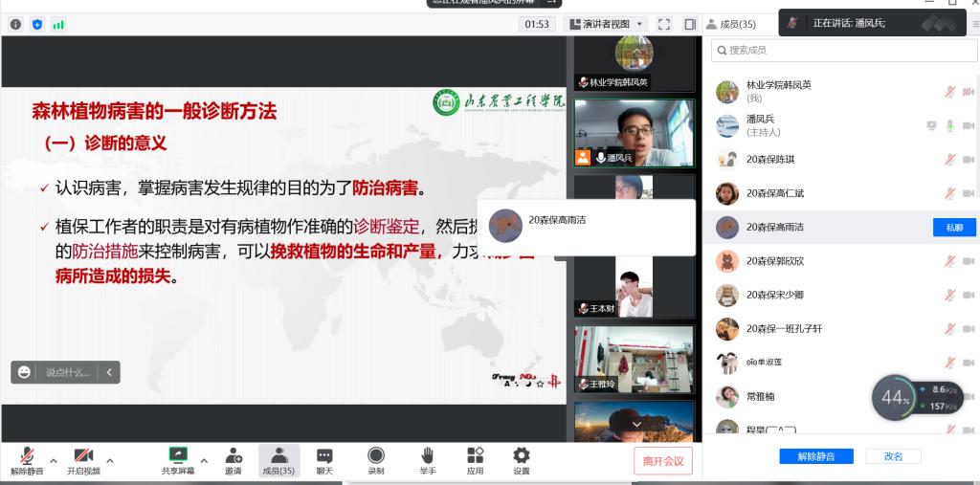This screenshot has width=980, height=485.
Task: Open the Chat panel
Action: (x=324, y=460)
